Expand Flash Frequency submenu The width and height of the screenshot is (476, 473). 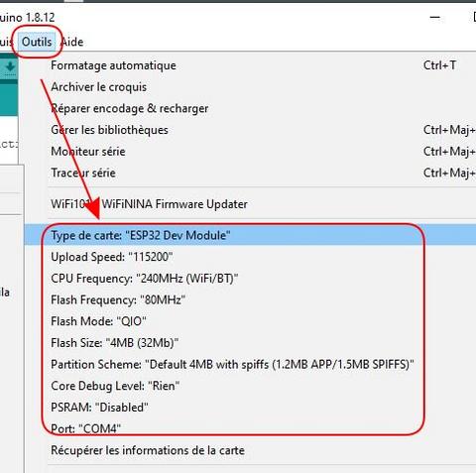tap(250, 299)
